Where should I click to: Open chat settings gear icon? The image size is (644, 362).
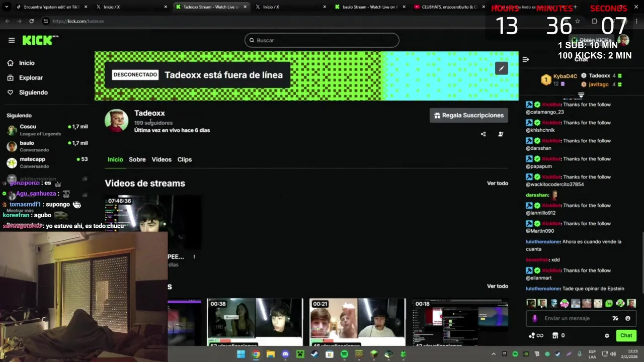click(x=607, y=336)
